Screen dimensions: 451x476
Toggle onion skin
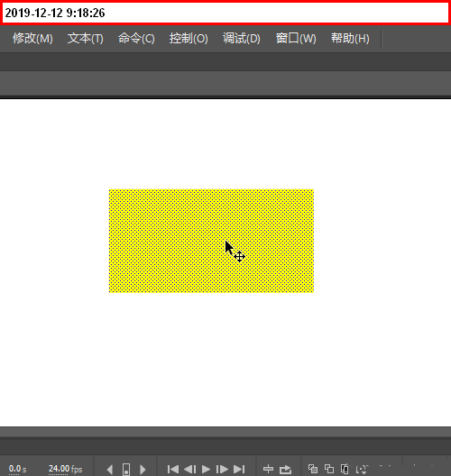click(x=313, y=469)
